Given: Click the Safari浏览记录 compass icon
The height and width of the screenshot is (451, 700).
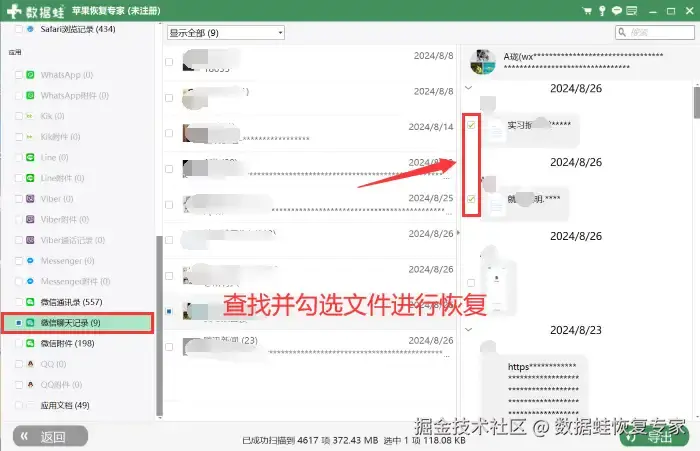Looking at the screenshot, I should (30, 29).
